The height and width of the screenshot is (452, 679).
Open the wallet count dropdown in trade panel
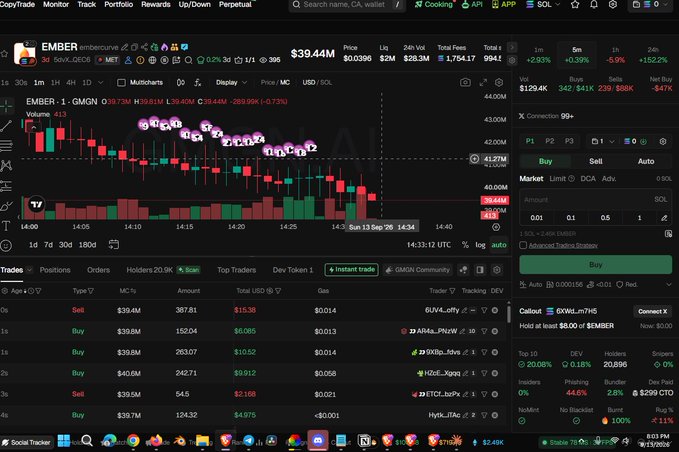point(603,142)
